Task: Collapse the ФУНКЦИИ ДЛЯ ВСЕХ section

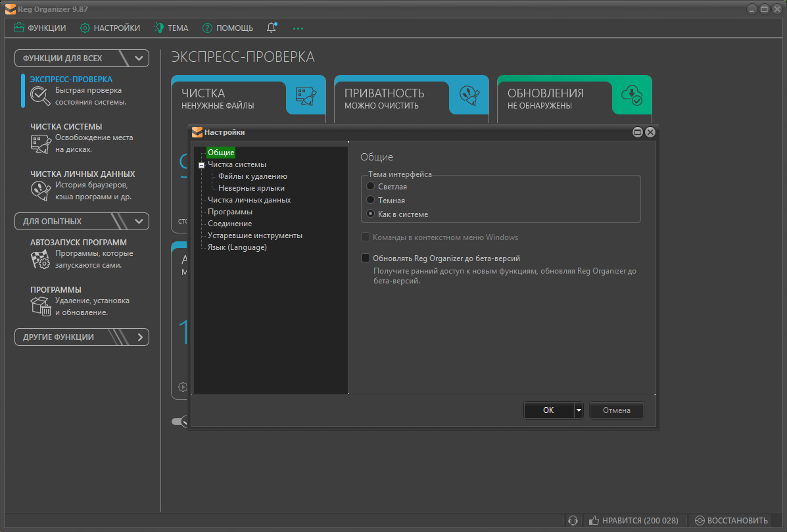Action: tap(139, 58)
